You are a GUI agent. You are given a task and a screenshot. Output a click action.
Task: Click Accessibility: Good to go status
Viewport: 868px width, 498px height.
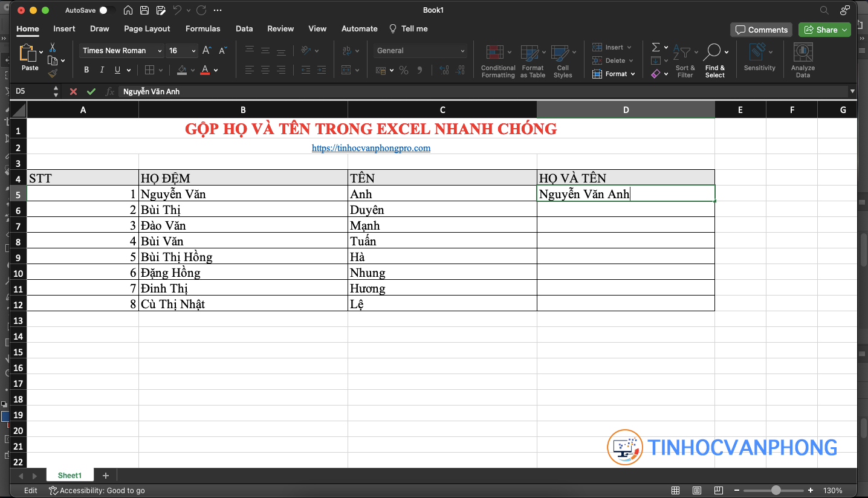click(97, 490)
